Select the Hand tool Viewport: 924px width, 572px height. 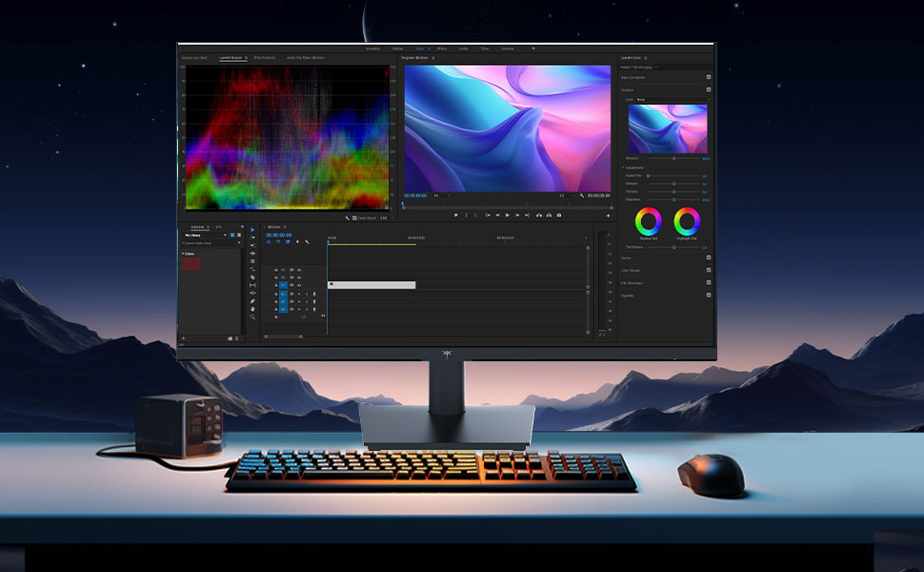252,309
